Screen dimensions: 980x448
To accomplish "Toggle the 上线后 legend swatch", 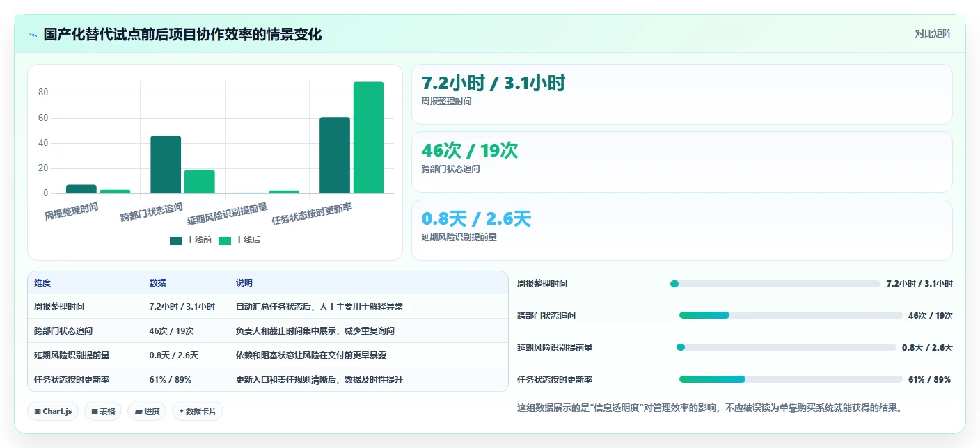I will point(225,240).
